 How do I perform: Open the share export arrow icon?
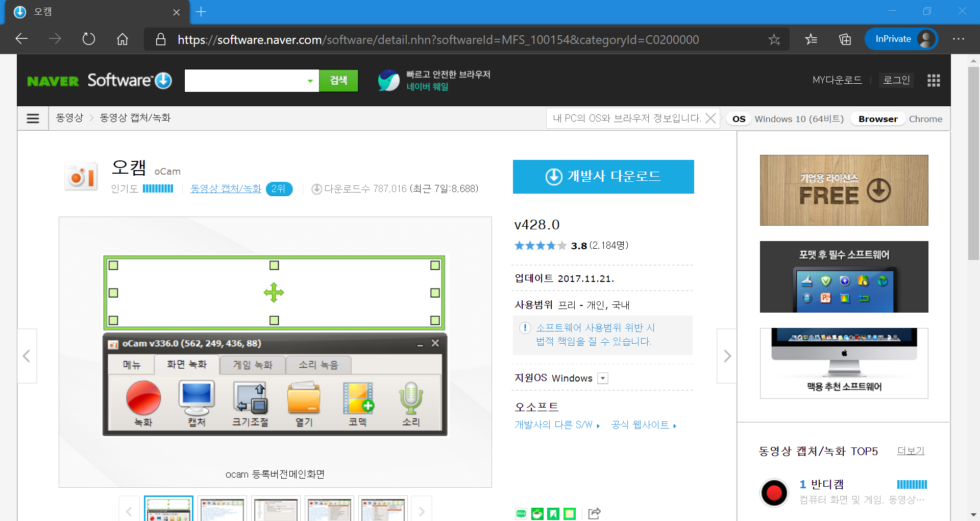[594, 513]
